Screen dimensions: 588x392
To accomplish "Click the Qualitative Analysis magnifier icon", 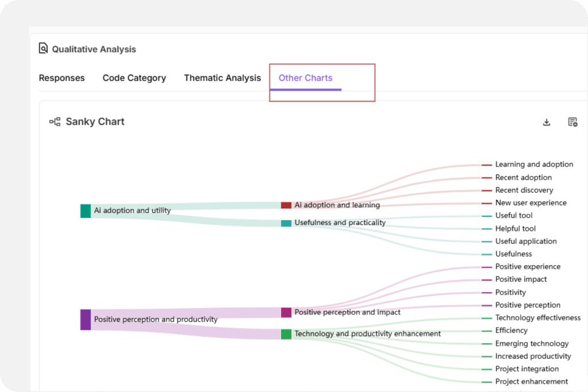I will point(43,49).
